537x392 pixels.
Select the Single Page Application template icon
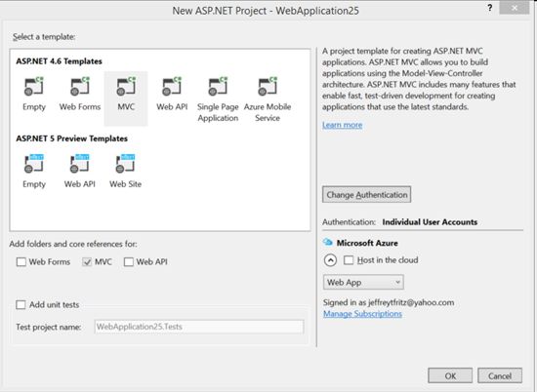(218, 87)
